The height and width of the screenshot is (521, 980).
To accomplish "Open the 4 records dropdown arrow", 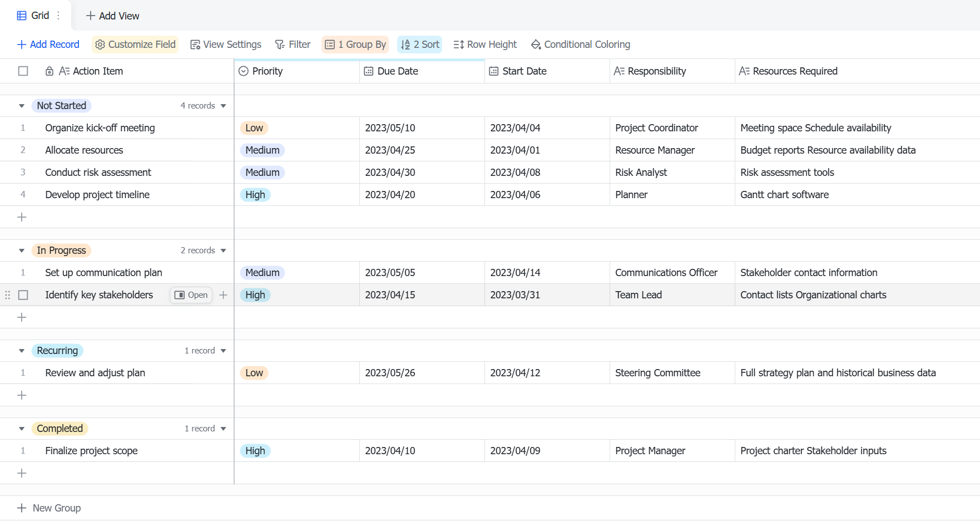I will [224, 106].
